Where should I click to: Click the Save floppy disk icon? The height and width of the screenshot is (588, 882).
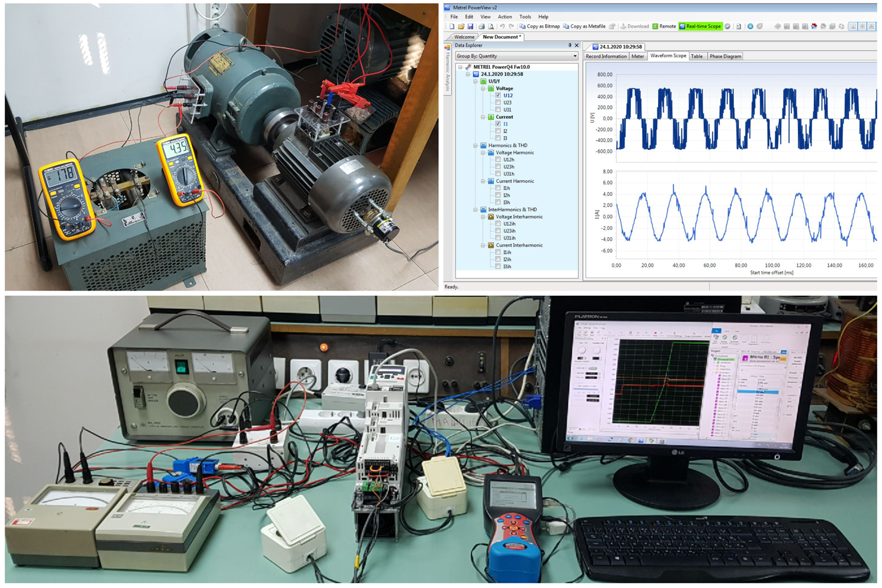click(470, 26)
